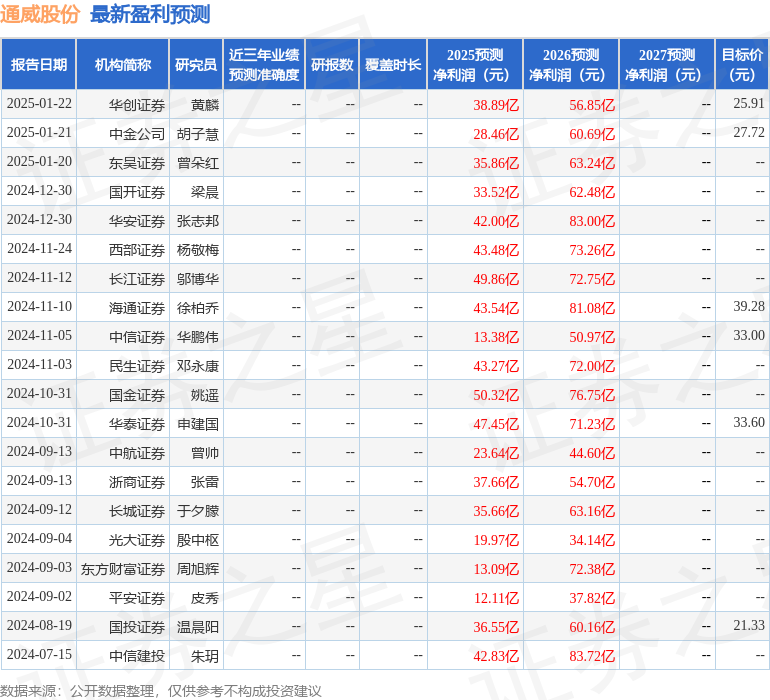Click the 覆盖时长 column header
770x700 pixels.
click(393, 64)
